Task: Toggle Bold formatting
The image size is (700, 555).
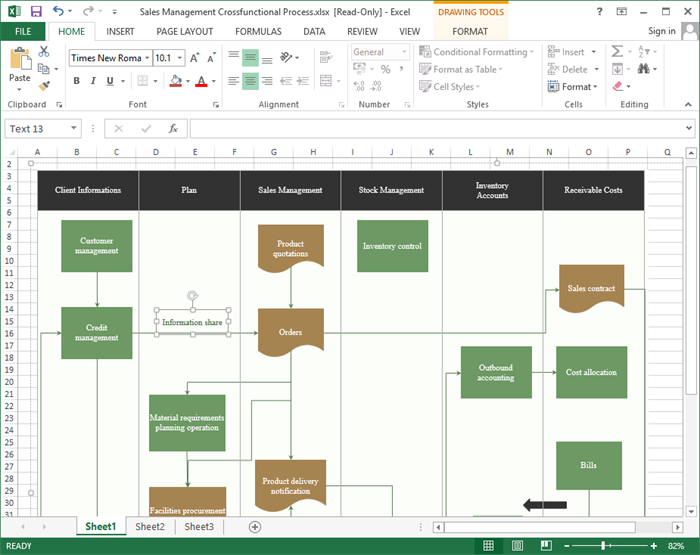Action: click(x=77, y=81)
